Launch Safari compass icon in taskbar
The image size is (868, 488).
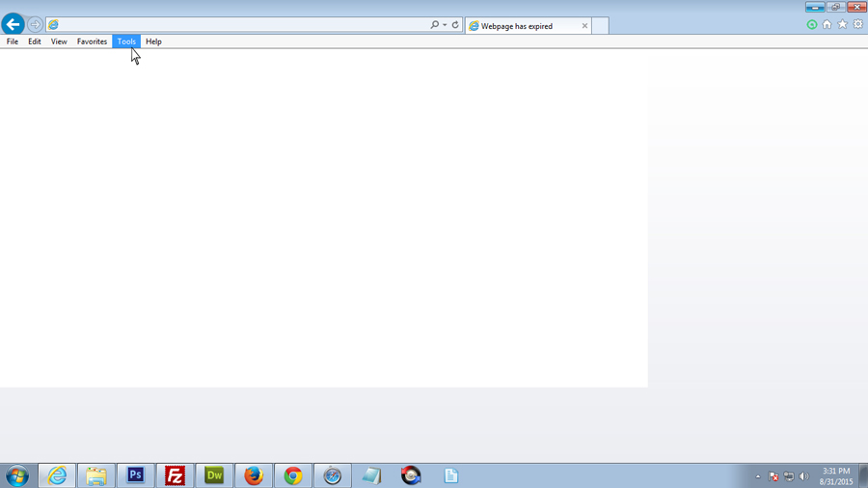[x=332, y=475]
